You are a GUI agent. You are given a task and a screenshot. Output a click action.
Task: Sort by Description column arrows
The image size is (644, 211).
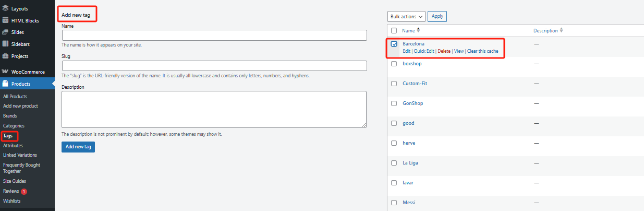click(x=561, y=31)
